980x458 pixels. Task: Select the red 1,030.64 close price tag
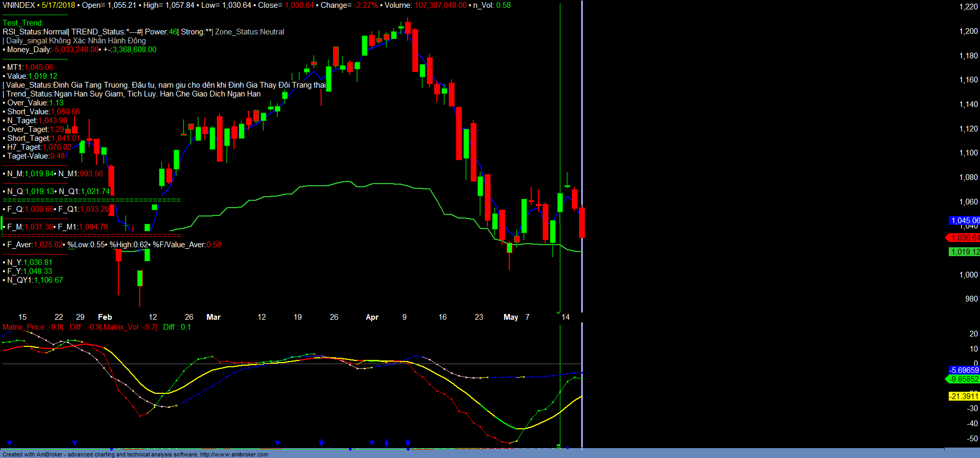click(964, 238)
